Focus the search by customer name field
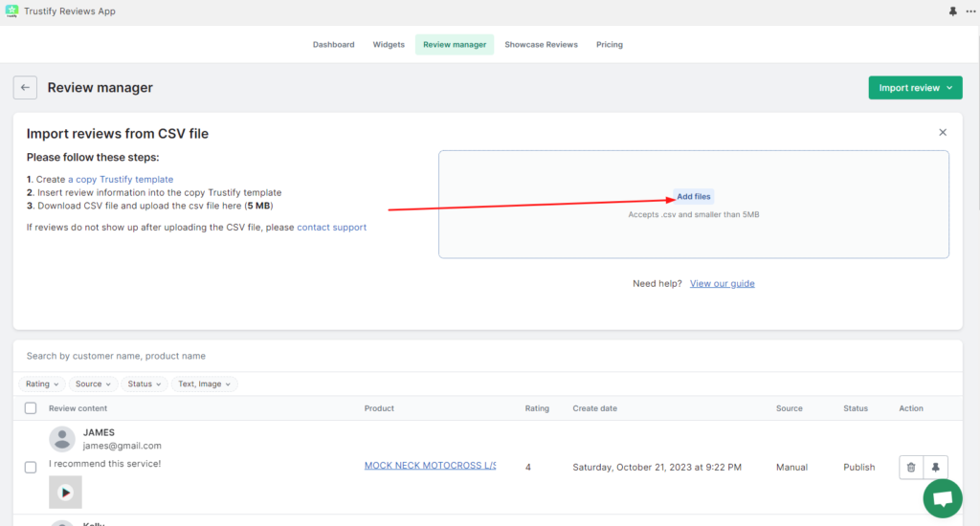This screenshot has height=526, width=980. point(487,356)
